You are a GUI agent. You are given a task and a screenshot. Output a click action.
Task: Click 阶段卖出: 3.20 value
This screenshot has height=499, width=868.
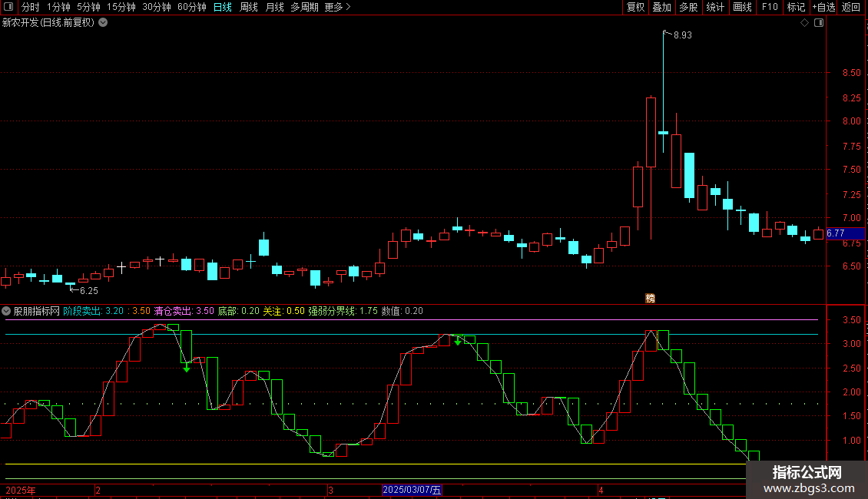[94, 311]
